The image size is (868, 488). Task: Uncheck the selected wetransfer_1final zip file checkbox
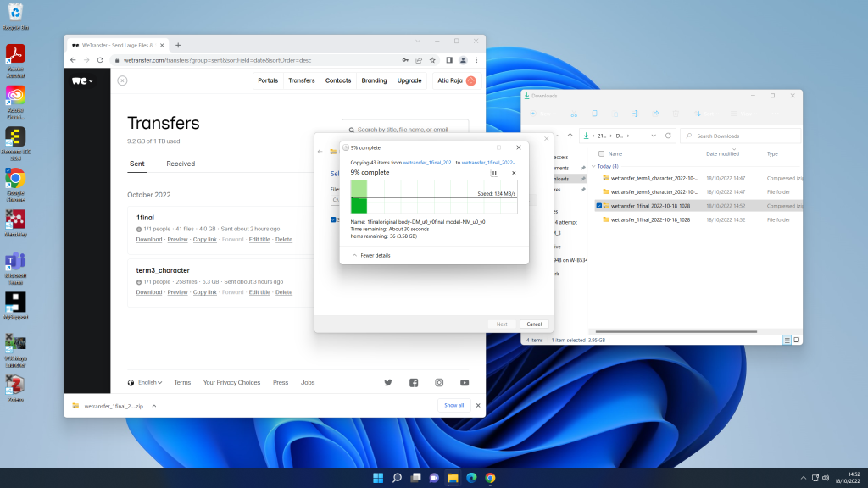599,206
